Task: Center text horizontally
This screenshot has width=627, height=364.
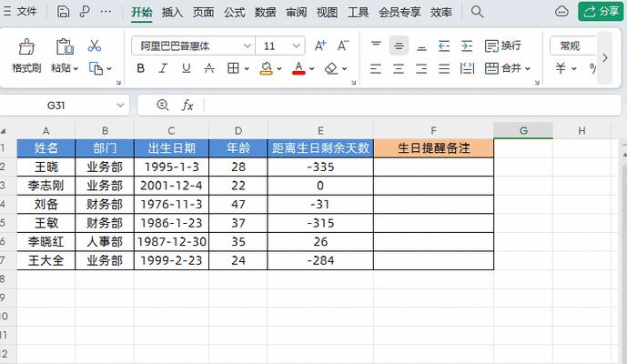Action: (399, 68)
